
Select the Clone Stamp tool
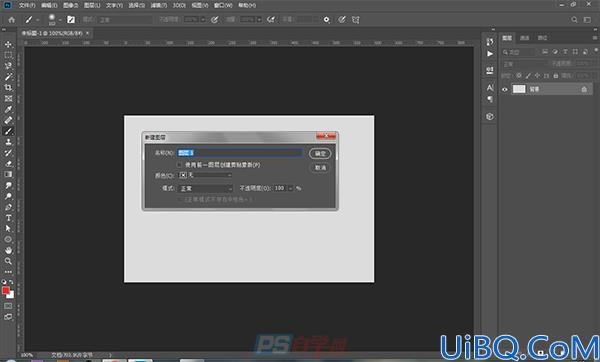click(8, 142)
